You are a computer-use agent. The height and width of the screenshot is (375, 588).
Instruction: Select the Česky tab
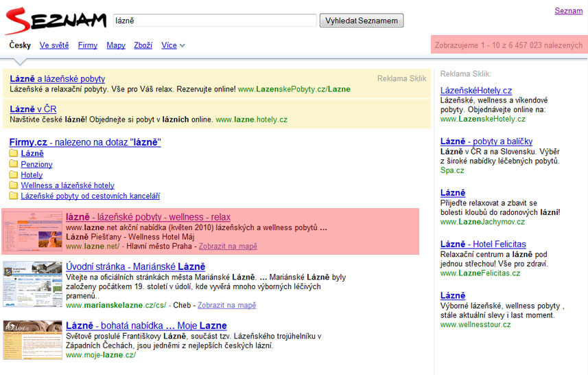[x=20, y=45]
